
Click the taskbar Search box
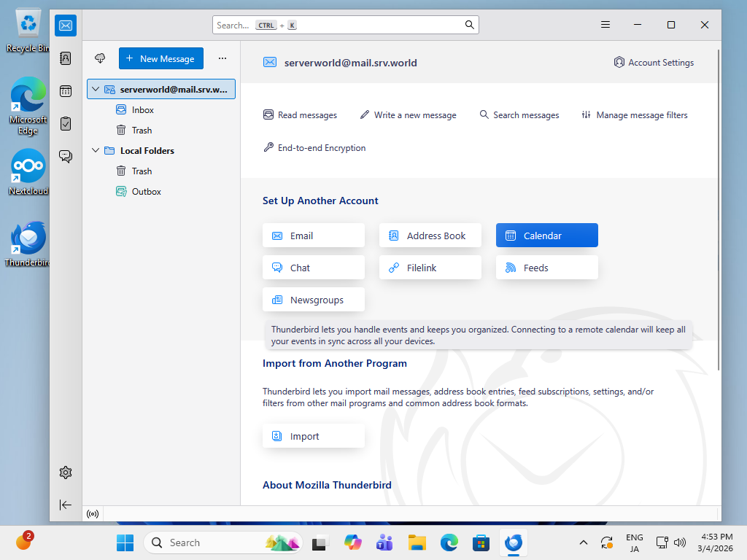(223, 542)
